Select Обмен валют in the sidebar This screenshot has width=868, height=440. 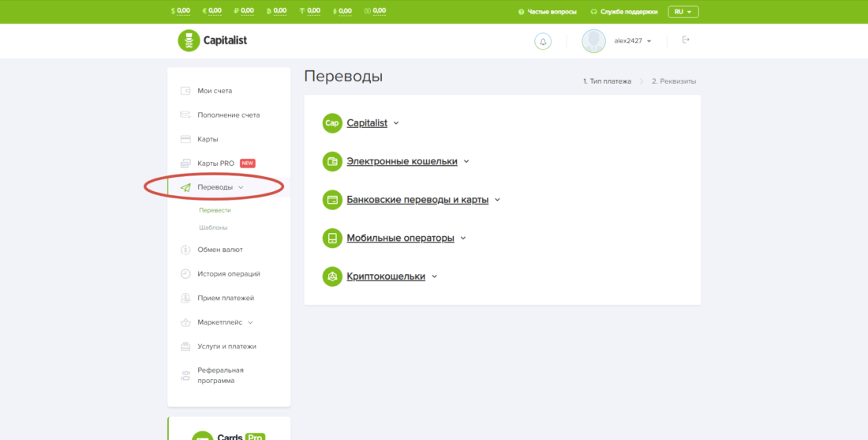click(219, 250)
